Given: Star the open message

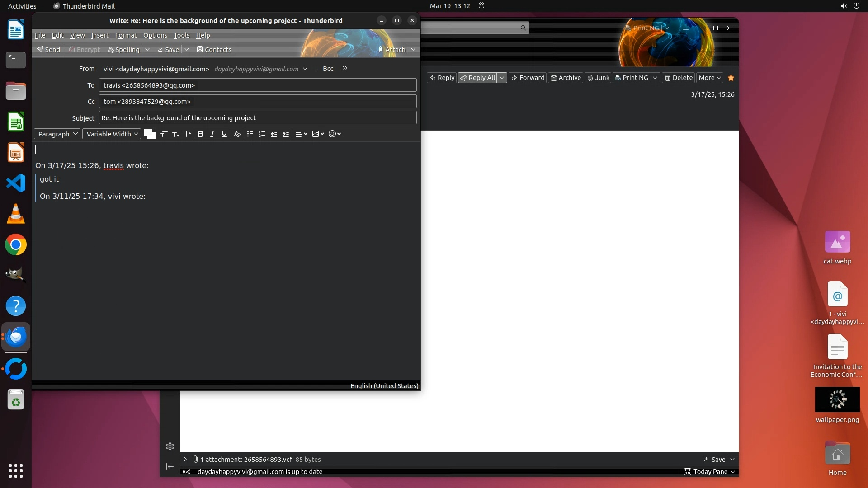Looking at the screenshot, I should pos(731,78).
